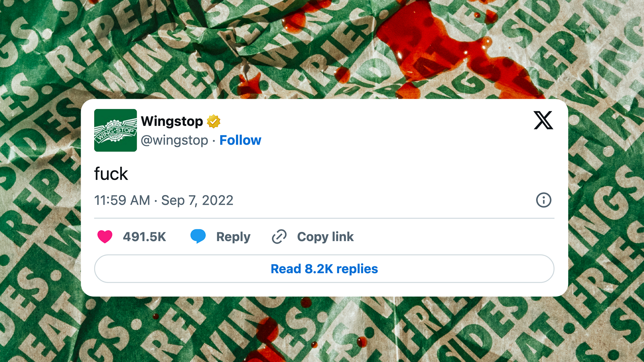Click the blue reply speech bubble icon
This screenshot has width=644, height=362.
pos(198,236)
